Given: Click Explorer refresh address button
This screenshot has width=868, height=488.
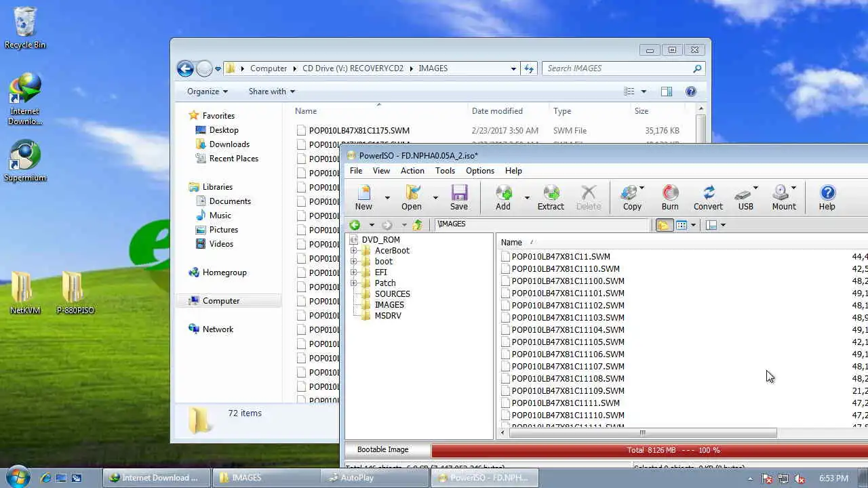Looking at the screenshot, I should (529, 68).
